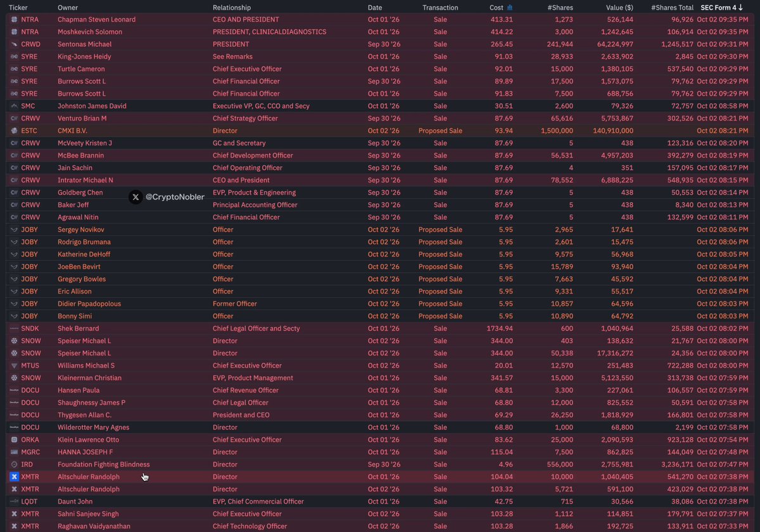Click XMTR logo in Sahni Sanjeev Singh row

(x=14, y=514)
